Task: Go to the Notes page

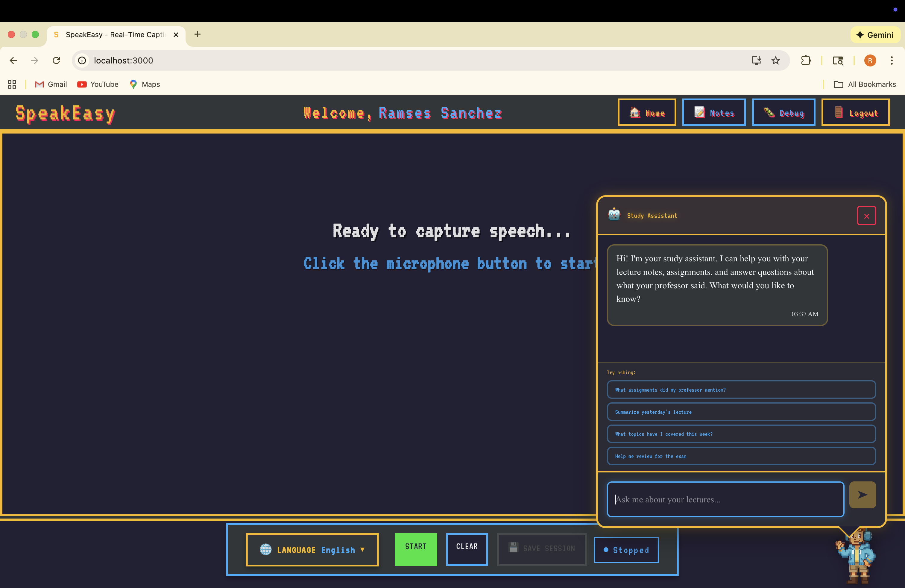Action: 714,113
